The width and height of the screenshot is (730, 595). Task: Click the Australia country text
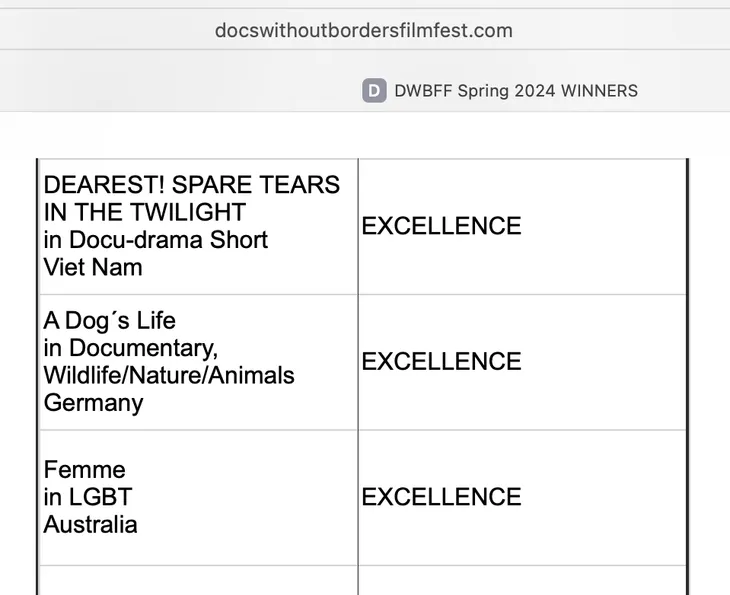90,525
